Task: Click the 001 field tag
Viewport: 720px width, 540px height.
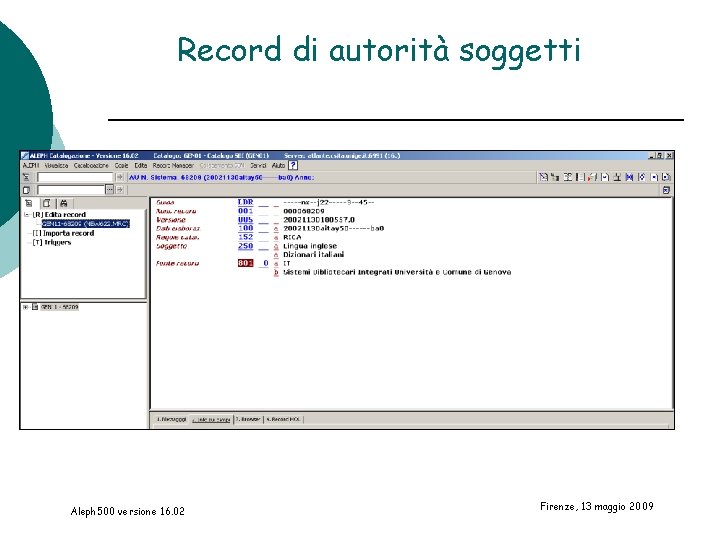Action: point(245,211)
